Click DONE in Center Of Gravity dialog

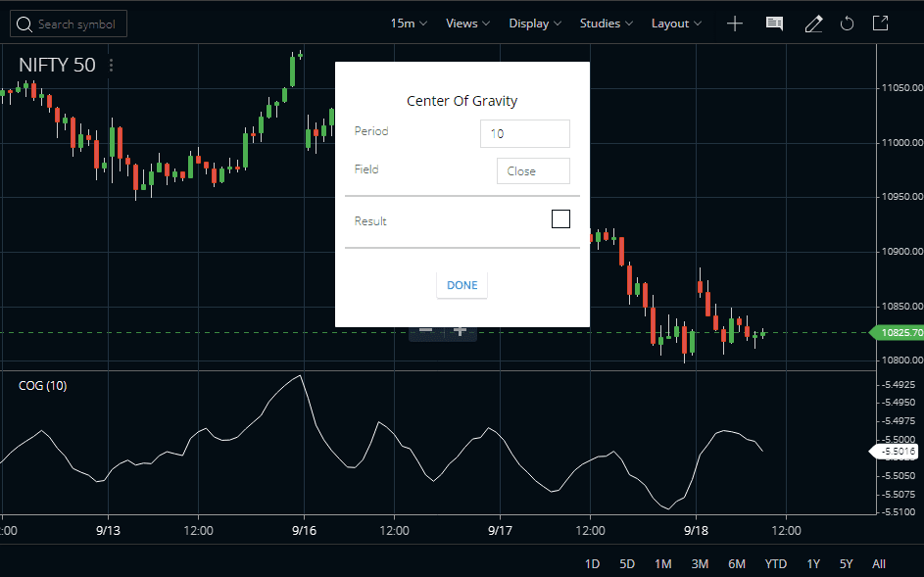pyautogui.click(x=462, y=285)
